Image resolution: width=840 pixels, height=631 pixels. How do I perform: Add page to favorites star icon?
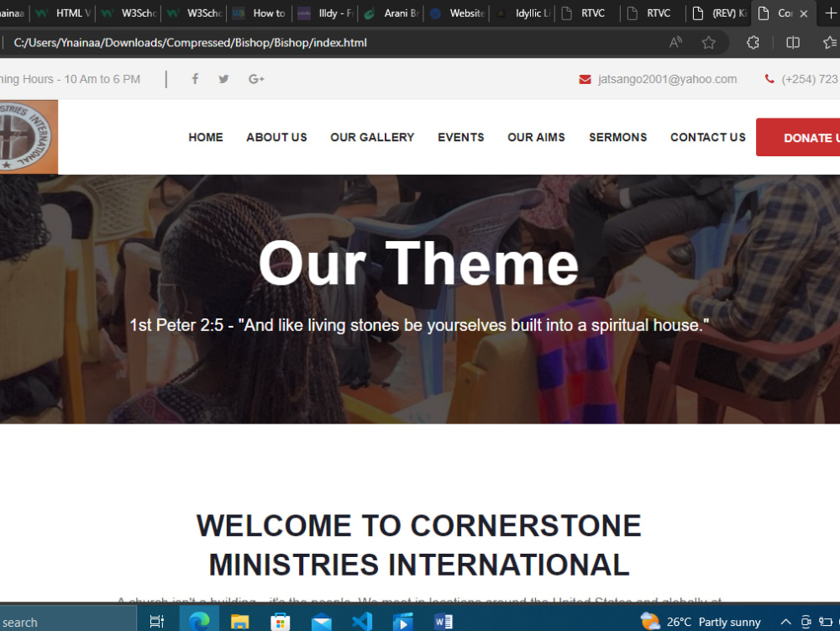pyautogui.click(x=709, y=42)
